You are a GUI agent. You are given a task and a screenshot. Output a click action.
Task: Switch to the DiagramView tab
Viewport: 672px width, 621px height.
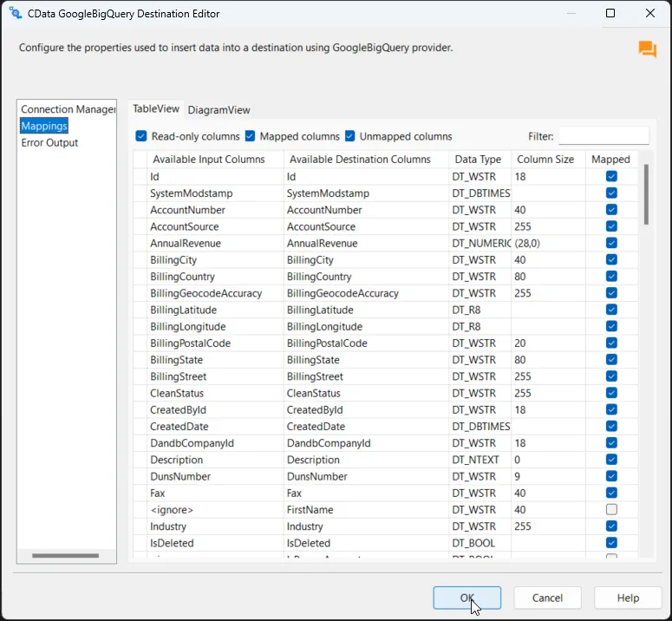[x=219, y=110]
